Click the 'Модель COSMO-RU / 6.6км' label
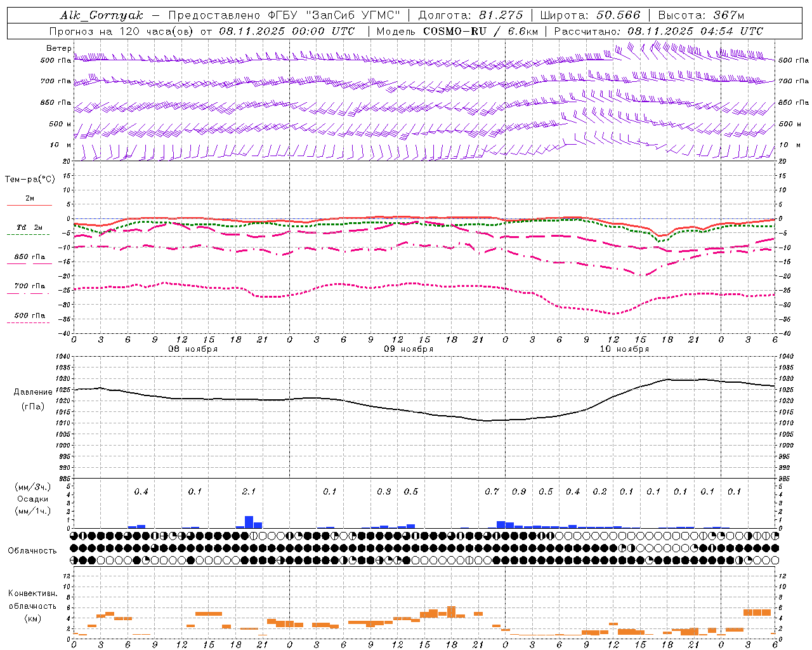 (457, 31)
